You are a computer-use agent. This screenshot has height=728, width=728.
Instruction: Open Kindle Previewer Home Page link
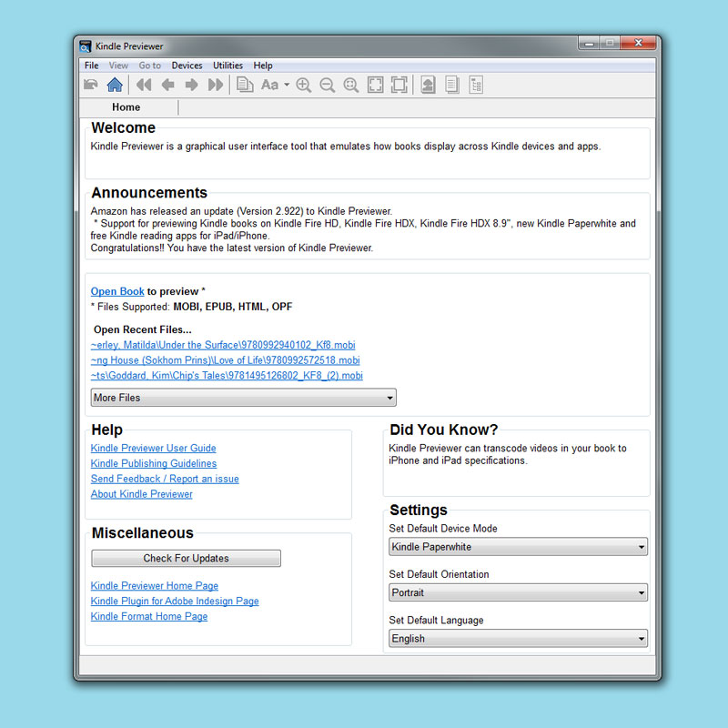click(x=155, y=586)
